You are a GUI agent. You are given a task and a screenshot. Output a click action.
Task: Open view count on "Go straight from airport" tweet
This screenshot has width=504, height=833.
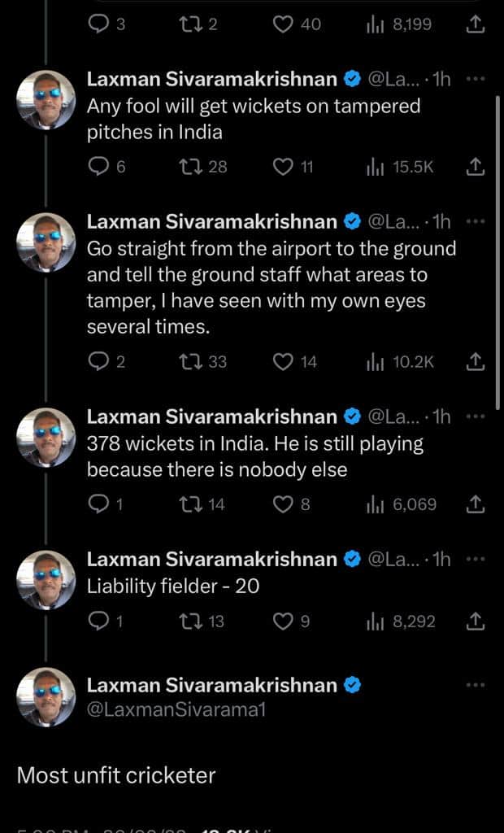[x=375, y=361]
